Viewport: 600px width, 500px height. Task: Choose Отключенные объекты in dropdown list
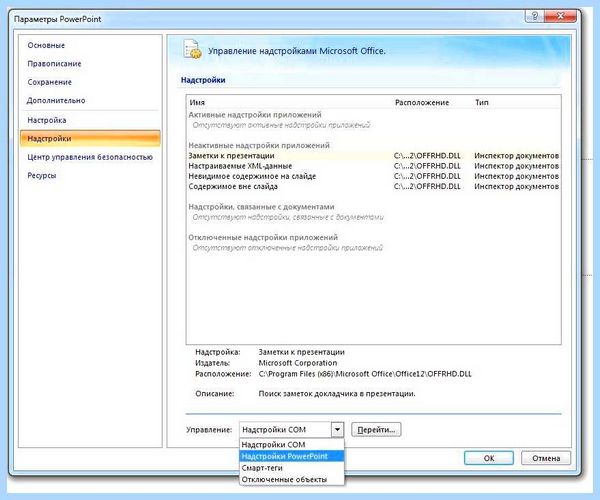[292, 479]
